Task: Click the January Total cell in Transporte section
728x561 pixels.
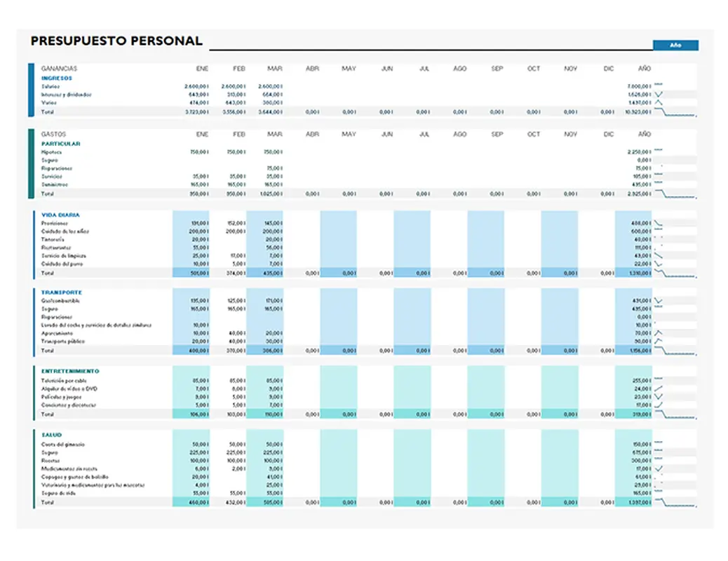Action: click(x=191, y=350)
